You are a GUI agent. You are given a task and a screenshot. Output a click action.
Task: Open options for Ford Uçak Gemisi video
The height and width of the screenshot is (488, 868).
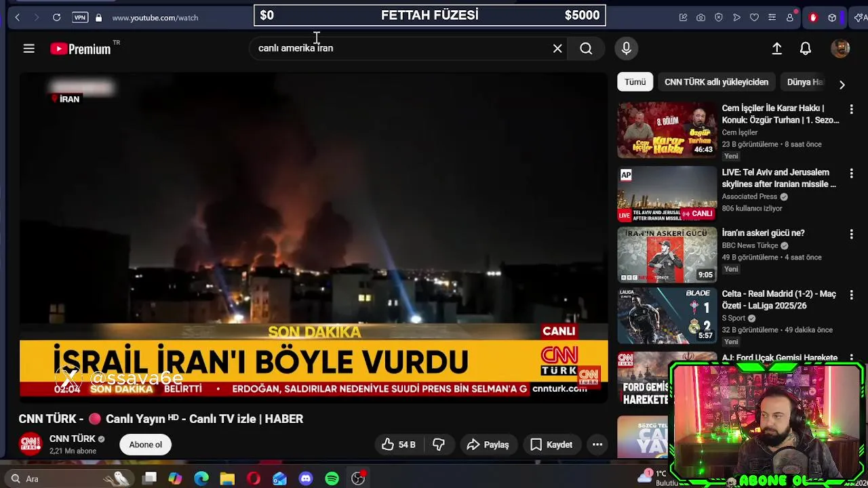point(851,357)
